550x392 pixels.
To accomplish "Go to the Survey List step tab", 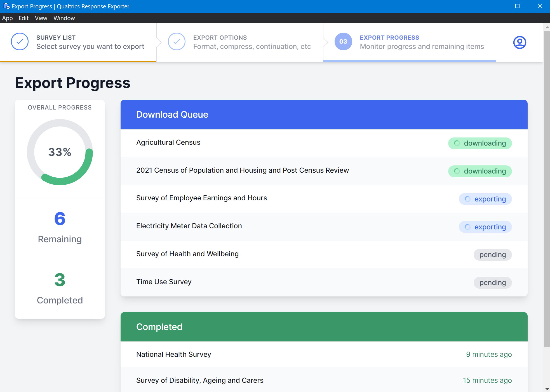I will (x=90, y=42).
